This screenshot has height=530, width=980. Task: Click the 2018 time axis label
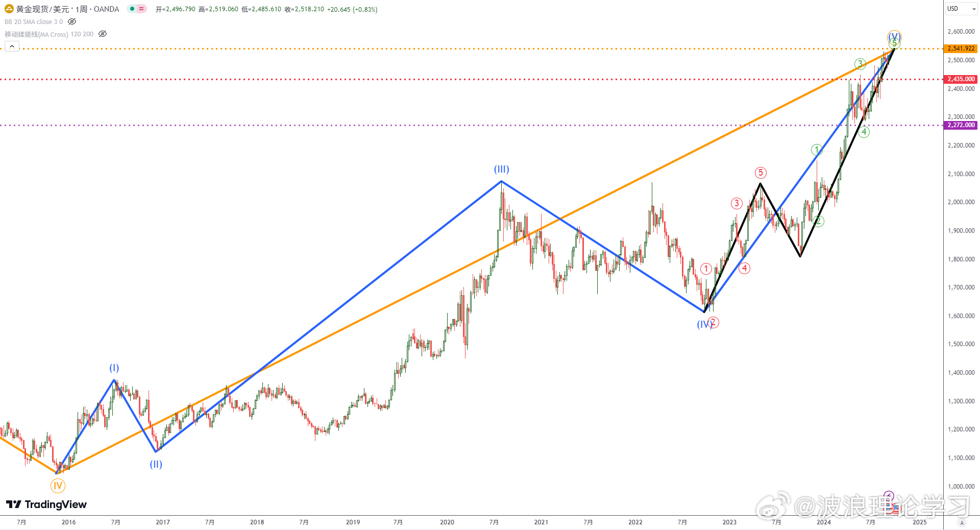pyautogui.click(x=257, y=522)
